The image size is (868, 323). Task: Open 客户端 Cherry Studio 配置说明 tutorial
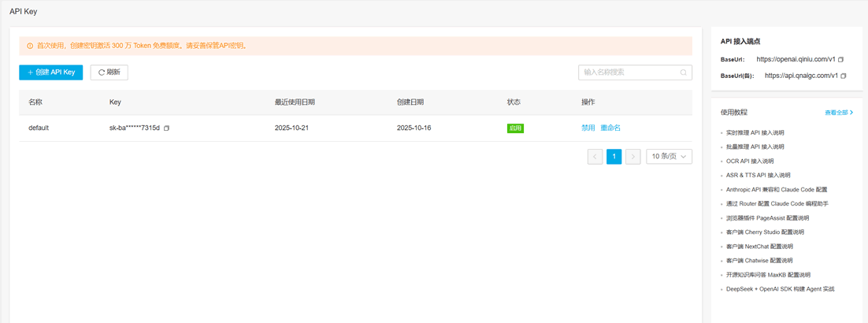[x=765, y=232]
